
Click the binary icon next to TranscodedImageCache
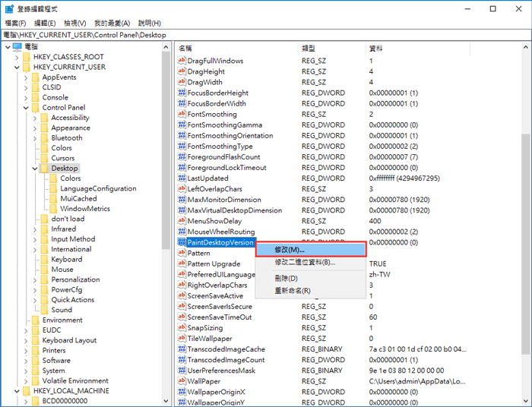click(182, 349)
